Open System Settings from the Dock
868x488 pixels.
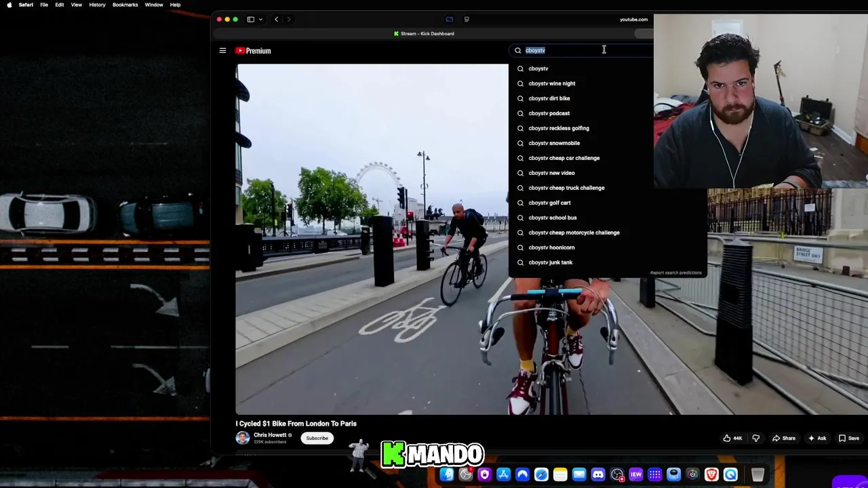(x=466, y=475)
